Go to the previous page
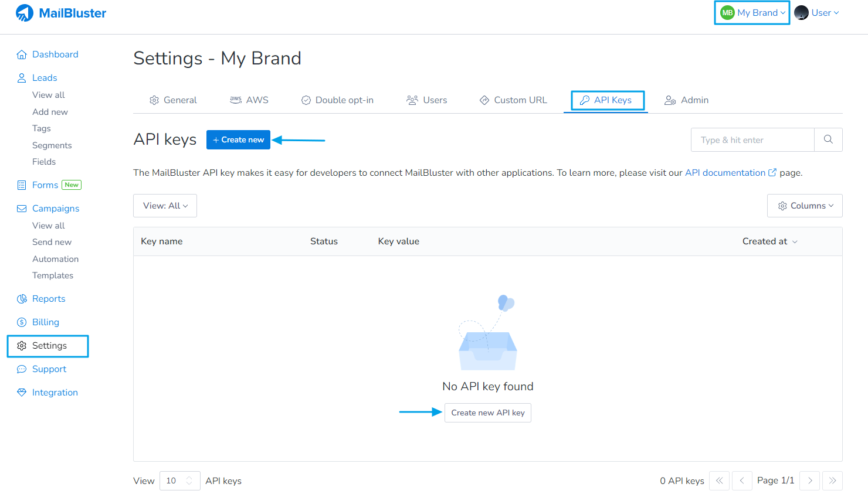Screen dimensions: 868x501 742,480
